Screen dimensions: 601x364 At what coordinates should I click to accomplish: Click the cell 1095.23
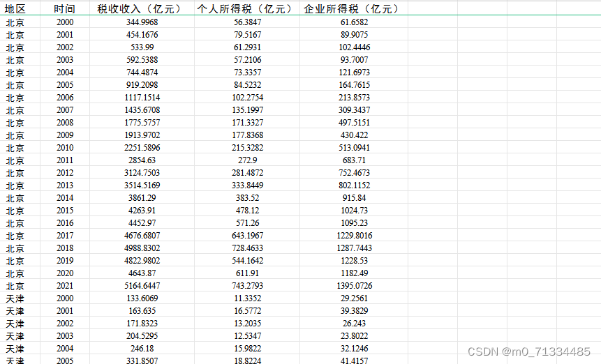pos(354,223)
